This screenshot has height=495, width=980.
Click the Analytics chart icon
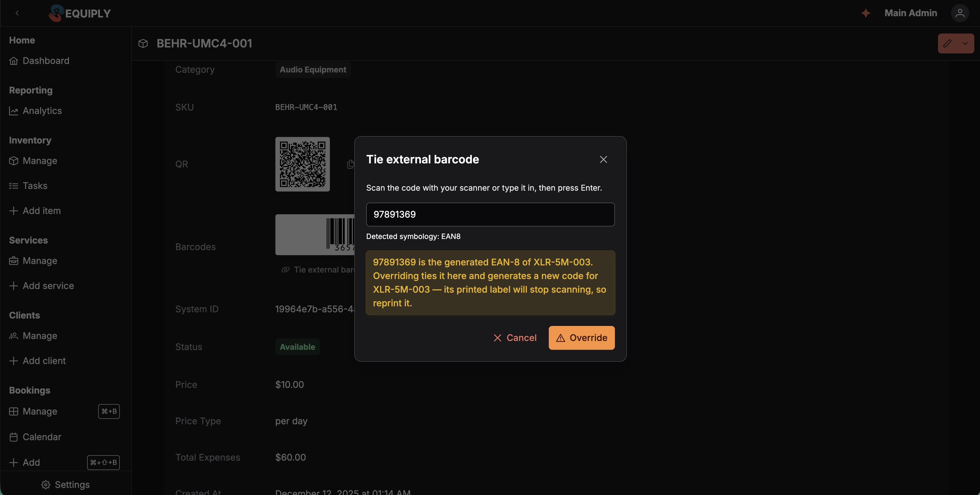[14, 111]
